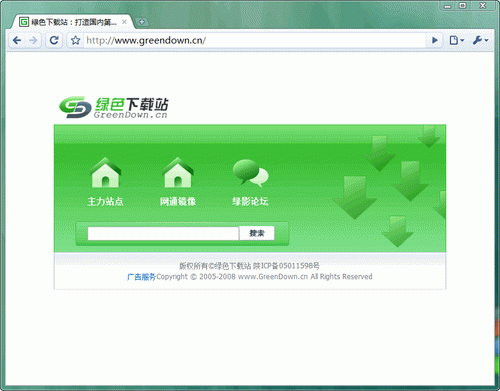Click the address bar URL field
The image size is (500, 391).
tap(255, 41)
